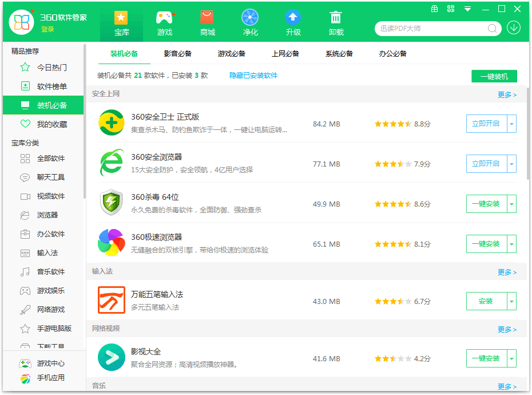Click 安装 for 万能五笔输入法
The image size is (532, 395).
[x=487, y=301]
